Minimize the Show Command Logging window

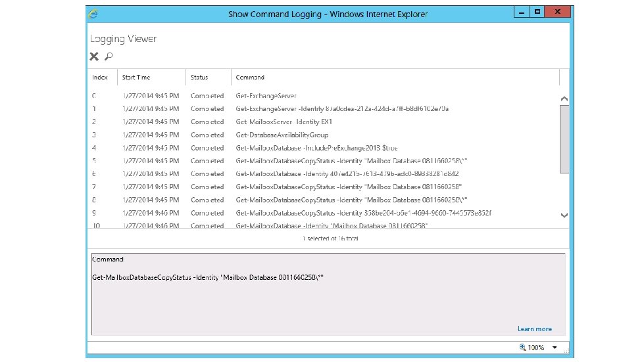pyautogui.click(x=522, y=12)
